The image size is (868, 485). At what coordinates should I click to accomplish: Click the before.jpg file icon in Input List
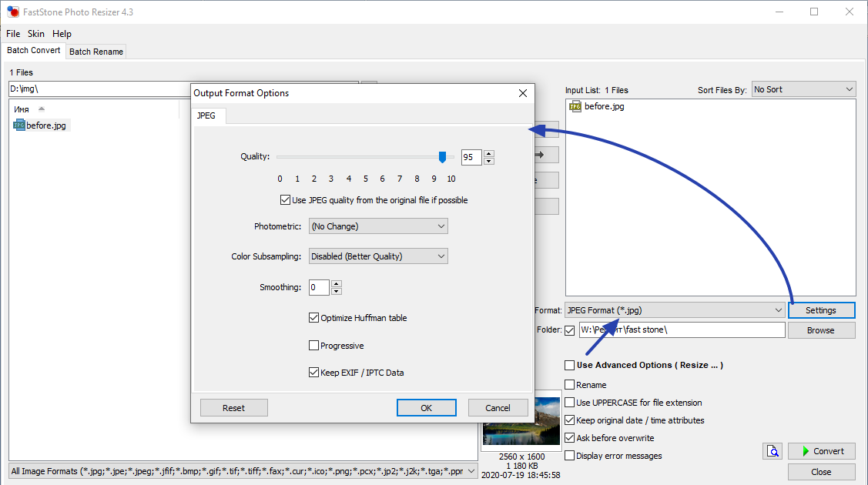click(x=575, y=106)
